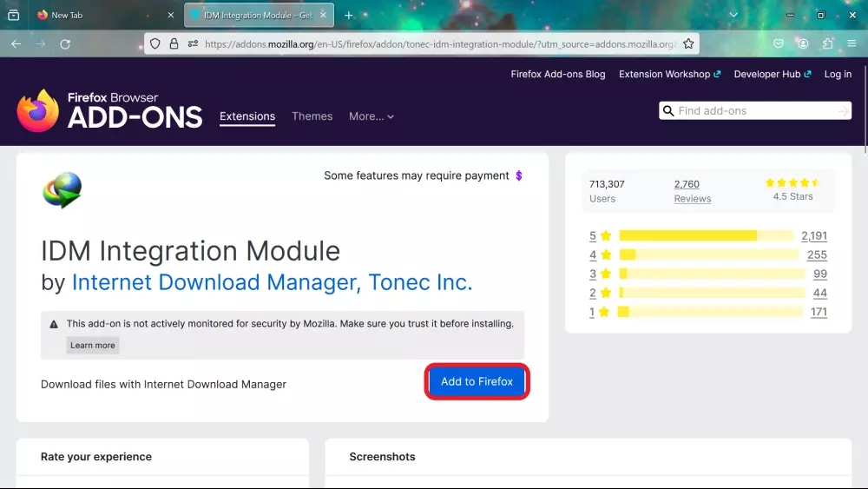
Task: Click the IDM extension icon
Action: pos(62,190)
